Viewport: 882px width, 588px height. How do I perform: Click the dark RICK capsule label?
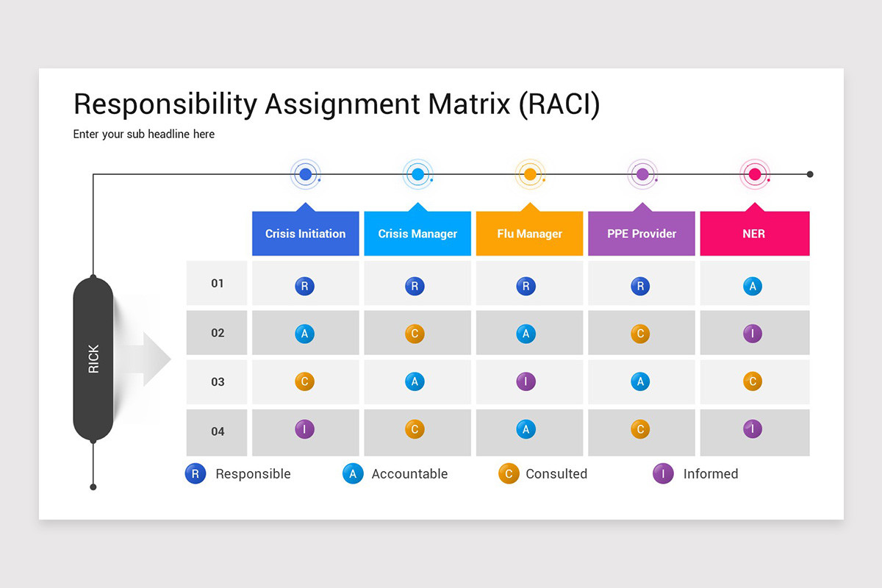[x=93, y=359]
